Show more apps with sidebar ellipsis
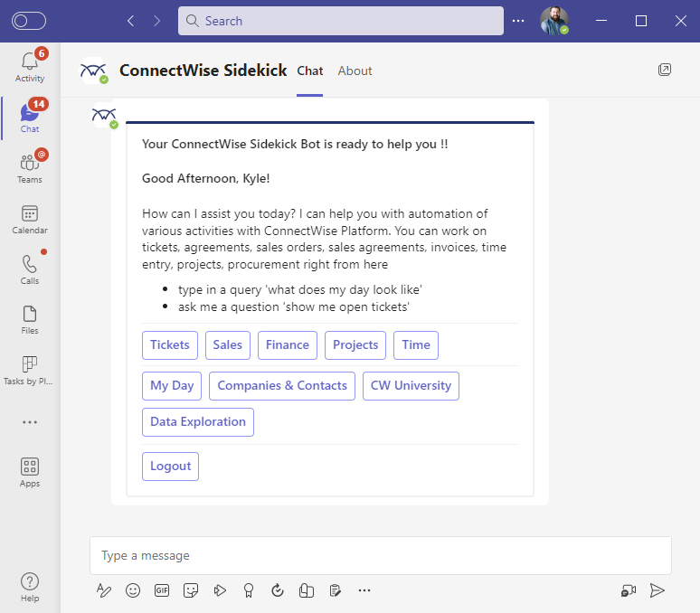This screenshot has width=700, height=613. 30,422
